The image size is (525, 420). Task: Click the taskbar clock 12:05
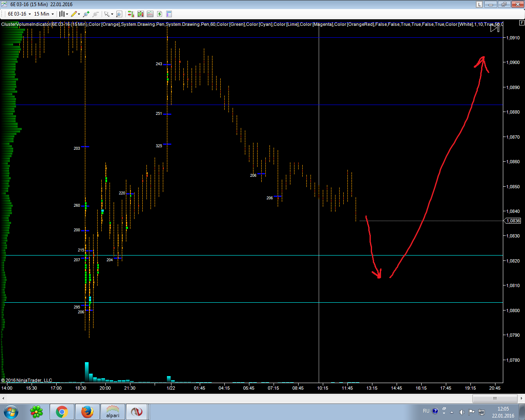[x=503, y=409]
